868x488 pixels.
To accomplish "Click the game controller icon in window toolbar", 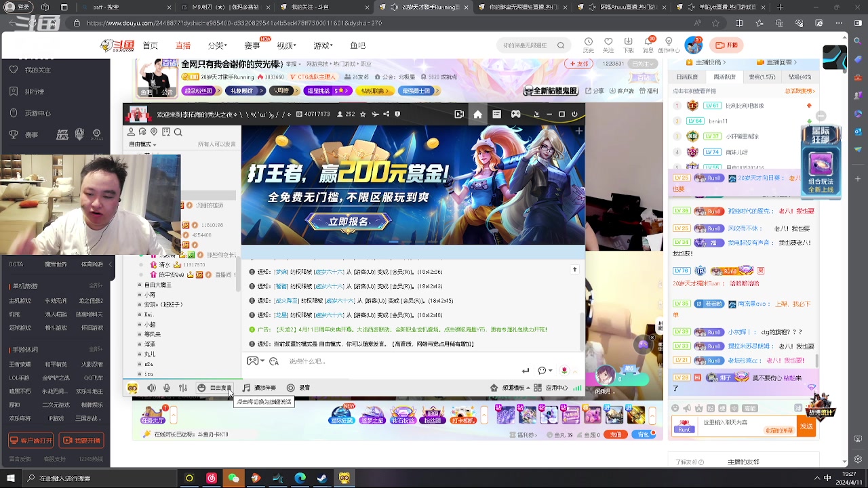I will tap(515, 114).
